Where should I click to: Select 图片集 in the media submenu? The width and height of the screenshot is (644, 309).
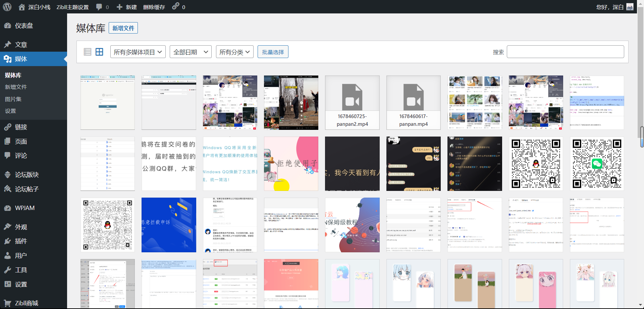[x=13, y=99]
